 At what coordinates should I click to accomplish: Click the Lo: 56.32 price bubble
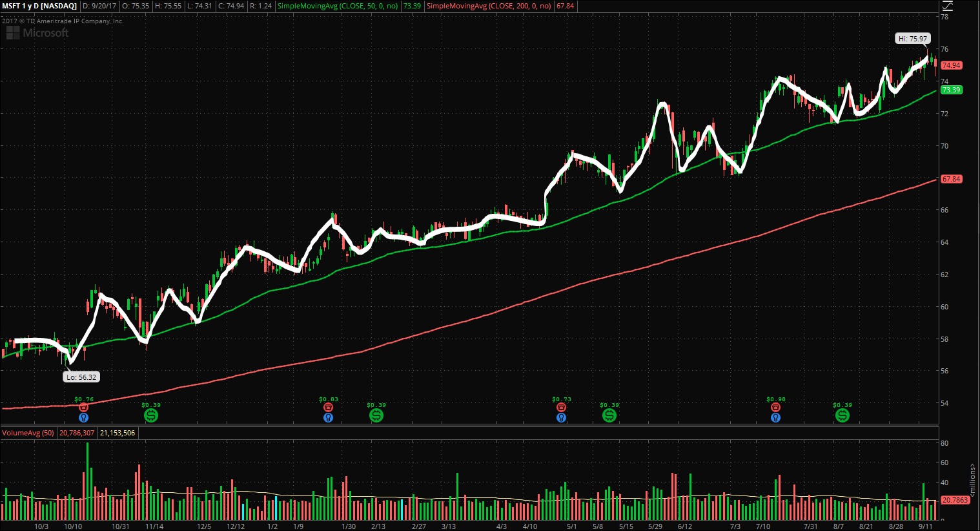[x=81, y=377]
